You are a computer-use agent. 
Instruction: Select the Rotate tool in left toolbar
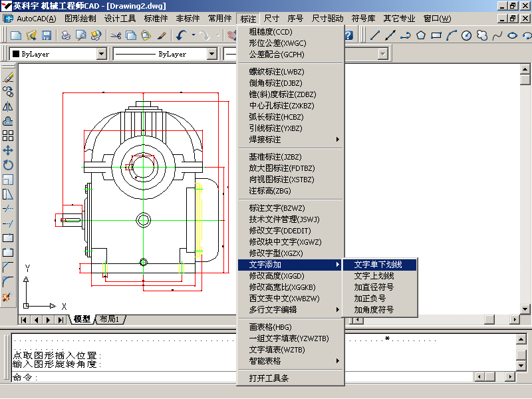8,165
